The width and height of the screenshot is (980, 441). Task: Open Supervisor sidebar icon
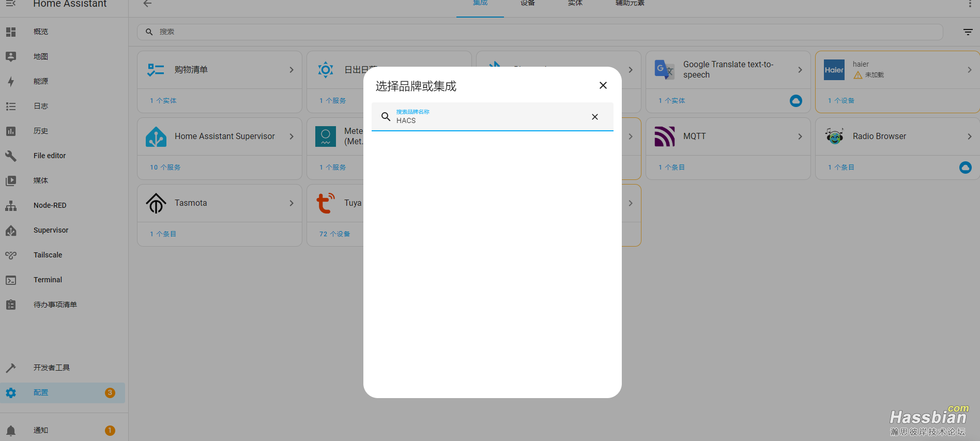[x=11, y=231]
